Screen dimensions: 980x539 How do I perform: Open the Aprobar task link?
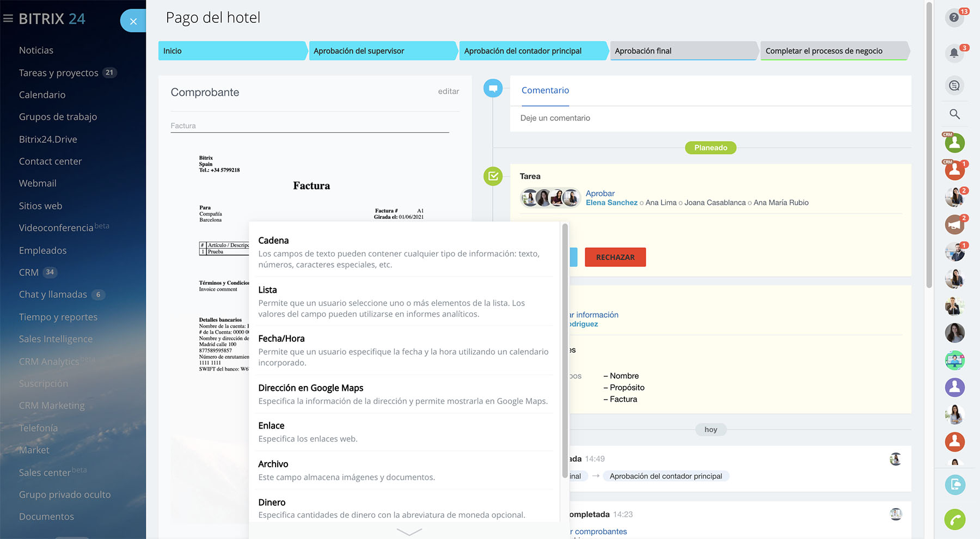pos(600,193)
